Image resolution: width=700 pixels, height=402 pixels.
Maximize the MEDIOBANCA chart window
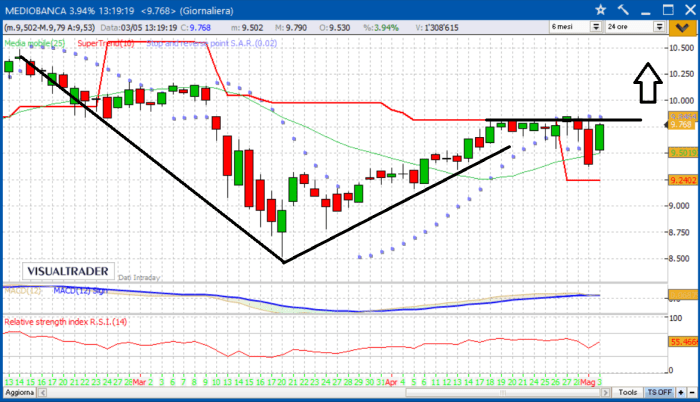point(668,10)
